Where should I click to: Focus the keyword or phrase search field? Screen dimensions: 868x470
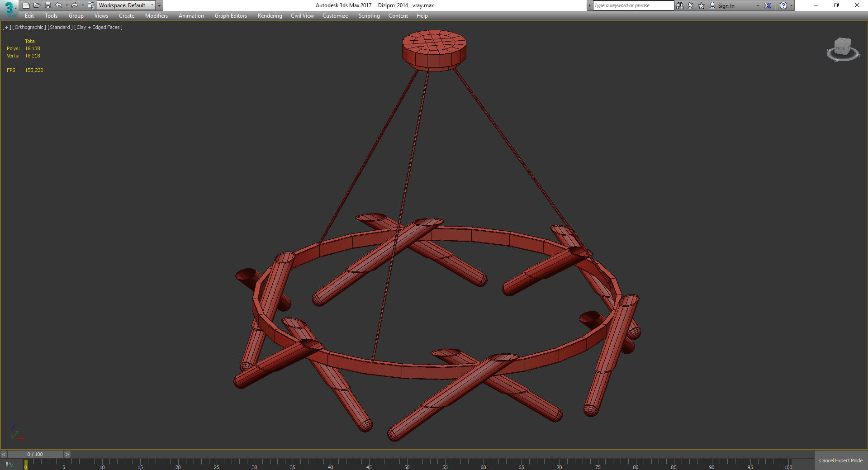(x=633, y=5)
